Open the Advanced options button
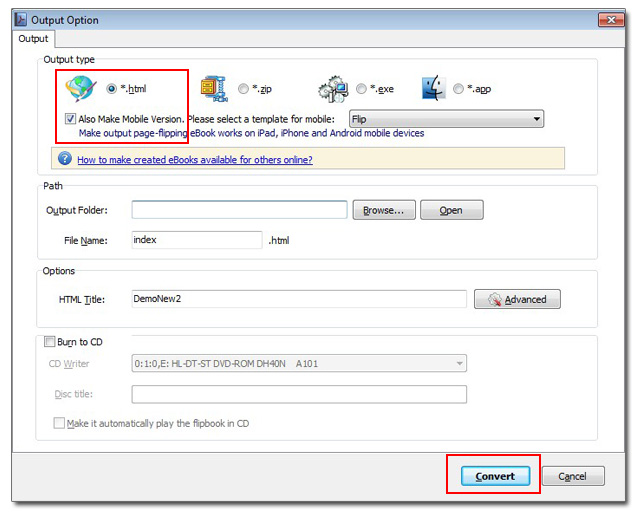Screen dimensions: 640x521 pos(517,299)
